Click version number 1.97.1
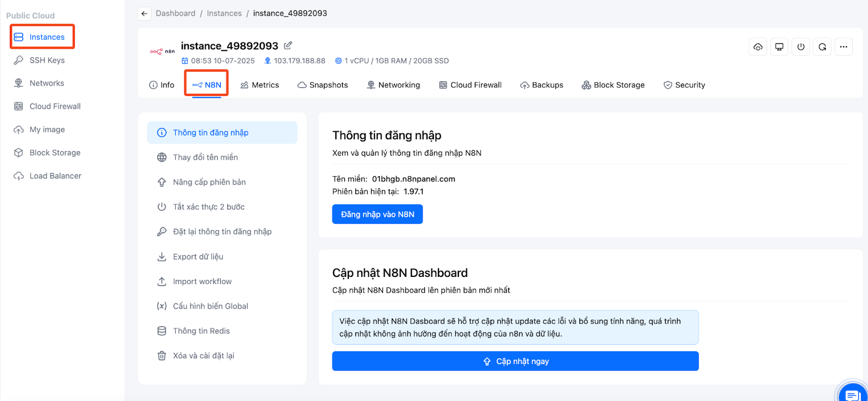 413,191
